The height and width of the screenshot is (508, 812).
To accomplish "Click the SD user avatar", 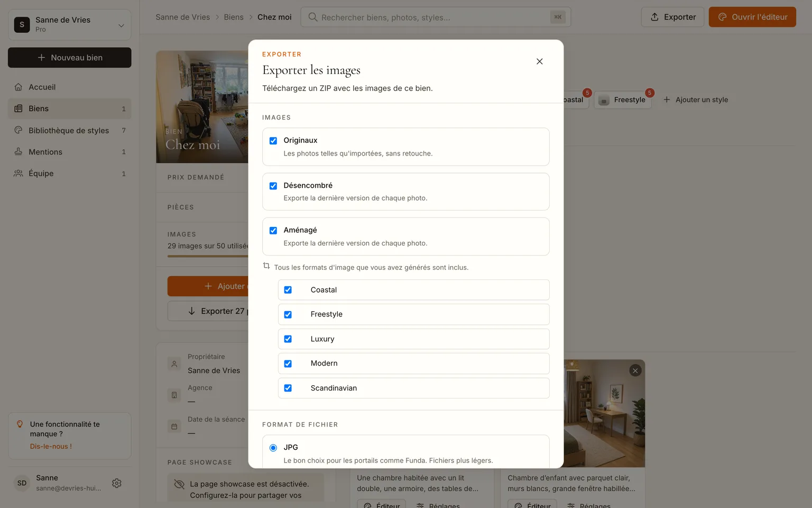I will [x=22, y=483].
